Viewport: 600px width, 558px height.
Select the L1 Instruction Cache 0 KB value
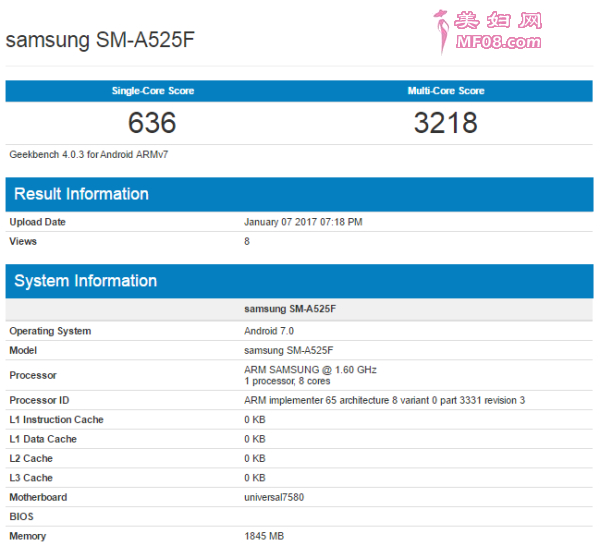pos(255,420)
